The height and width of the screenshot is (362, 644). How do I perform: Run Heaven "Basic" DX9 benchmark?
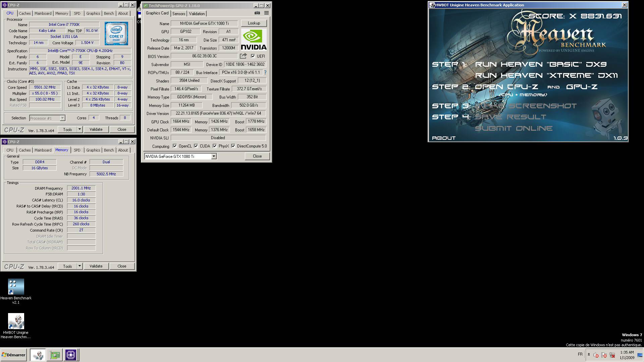click(x=541, y=64)
